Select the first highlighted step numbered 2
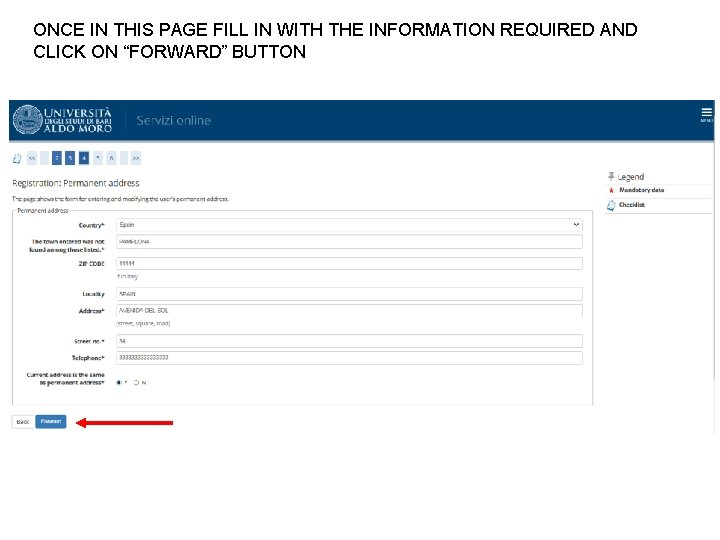The width and height of the screenshot is (720, 540). point(56,158)
